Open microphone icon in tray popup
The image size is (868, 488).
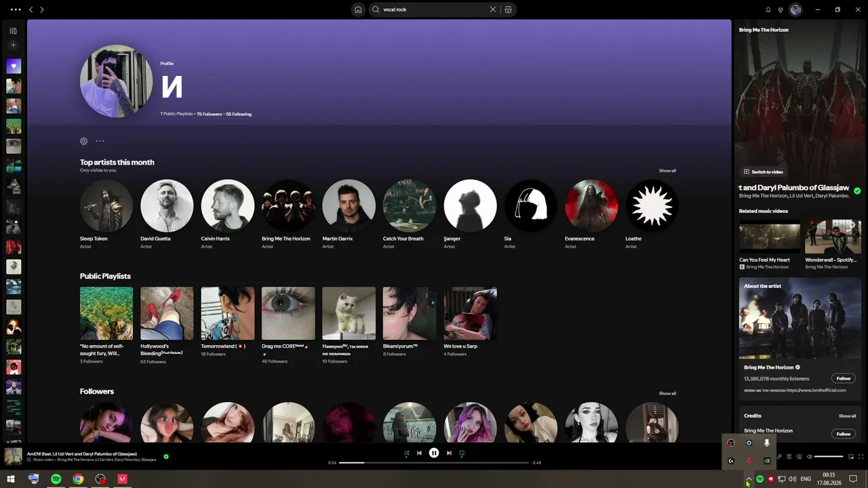767,443
